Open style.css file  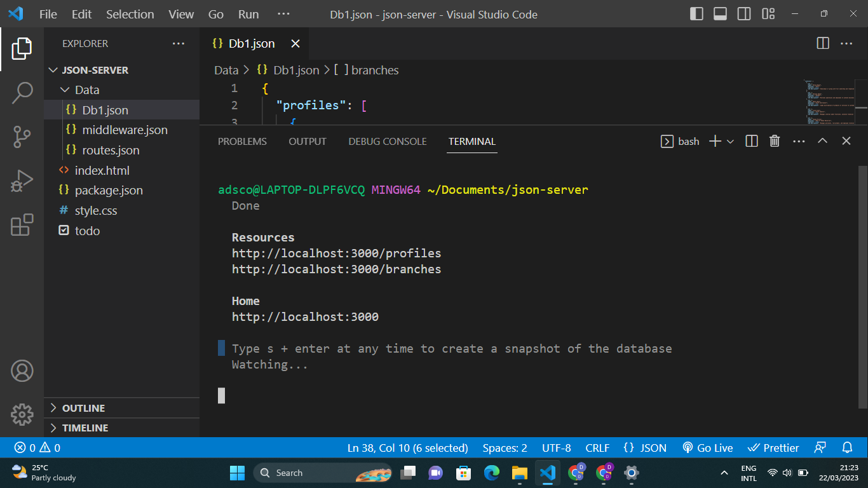(122, 211)
